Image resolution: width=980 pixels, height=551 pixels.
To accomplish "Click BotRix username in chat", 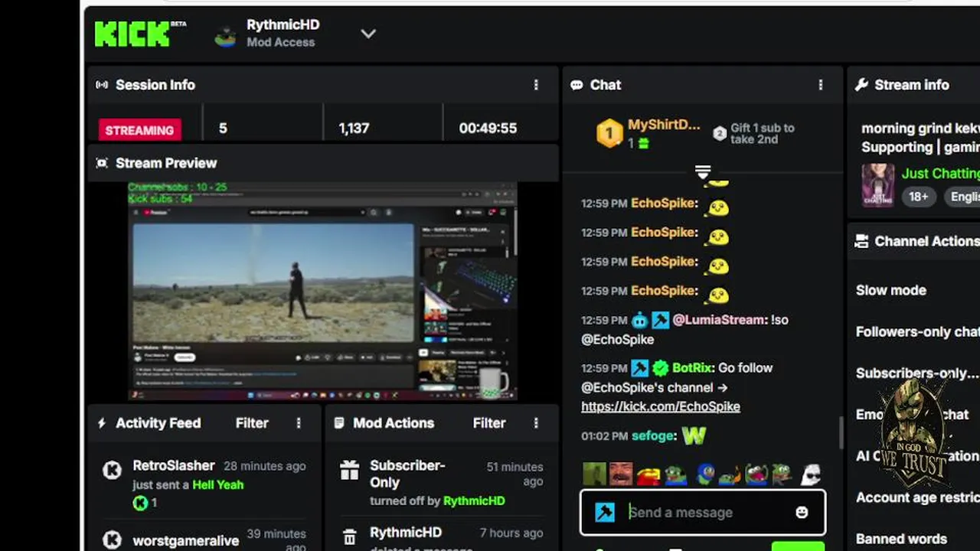I will tap(694, 368).
